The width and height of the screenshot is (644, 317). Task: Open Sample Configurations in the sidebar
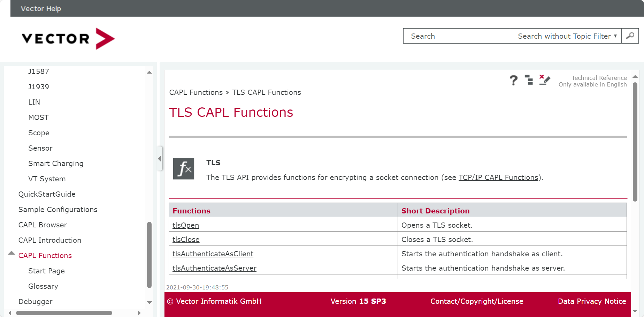58,210
